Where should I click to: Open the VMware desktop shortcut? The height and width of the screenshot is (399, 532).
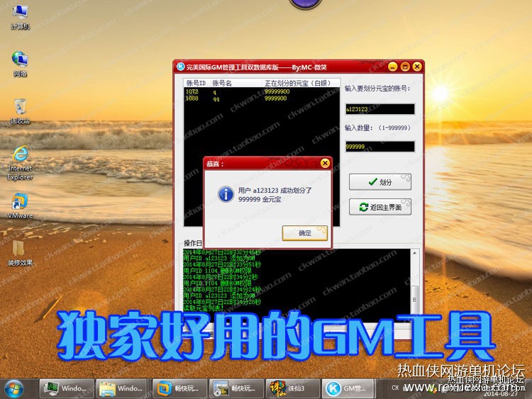pos(20,206)
